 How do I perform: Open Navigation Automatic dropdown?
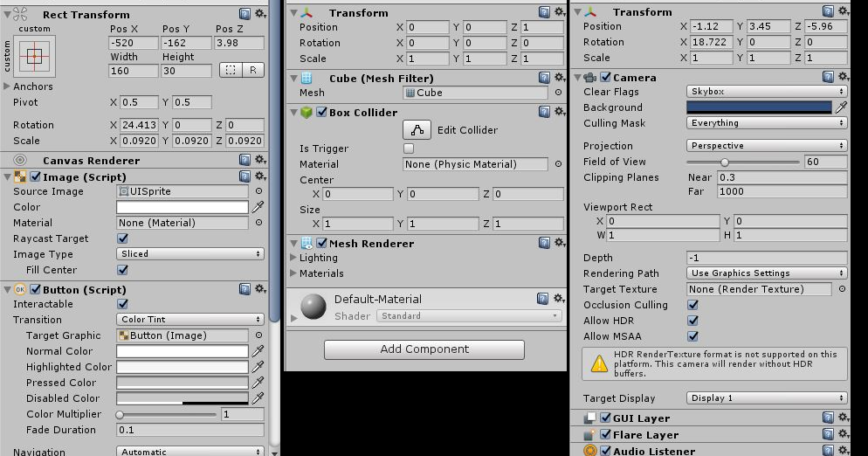click(189, 451)
